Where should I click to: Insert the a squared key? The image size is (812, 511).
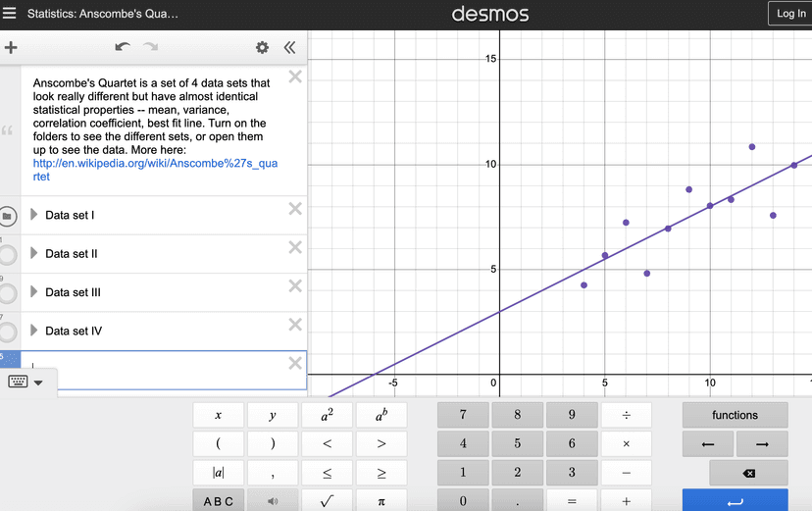point(327,415)
